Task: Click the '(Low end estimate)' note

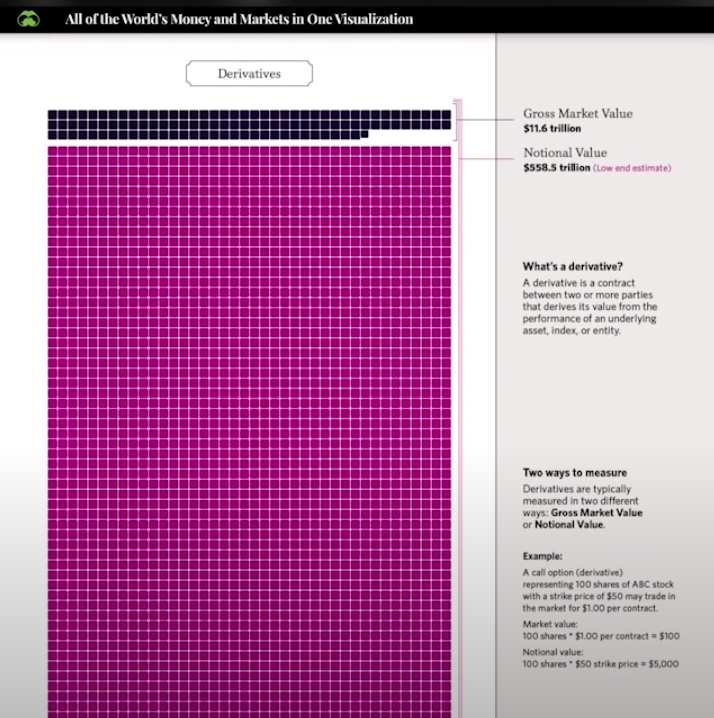Action: (x=632, y=168)
